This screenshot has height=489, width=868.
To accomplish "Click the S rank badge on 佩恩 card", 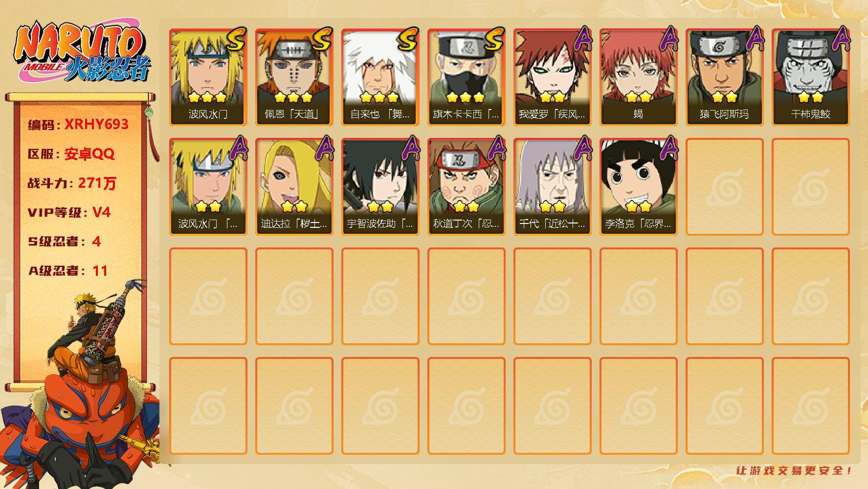I will point(321,40).
